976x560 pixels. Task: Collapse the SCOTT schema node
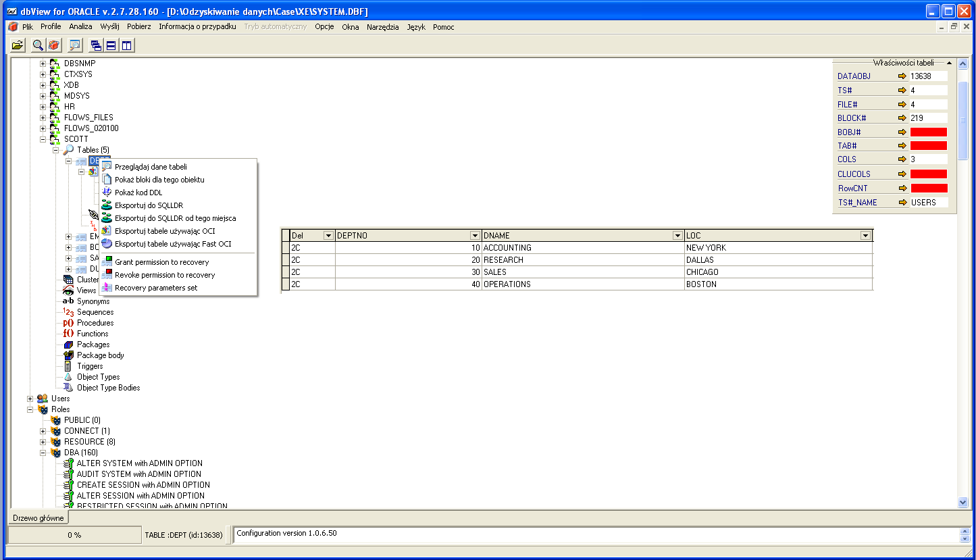[43, 139]
